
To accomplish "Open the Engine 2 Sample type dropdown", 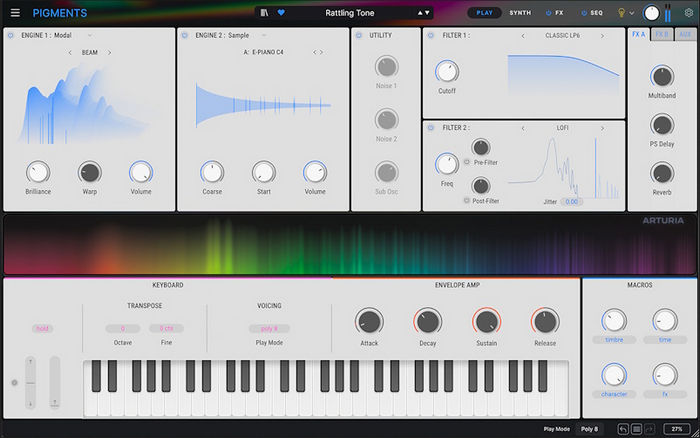I will pyautogui.click(x=263, y=35).
